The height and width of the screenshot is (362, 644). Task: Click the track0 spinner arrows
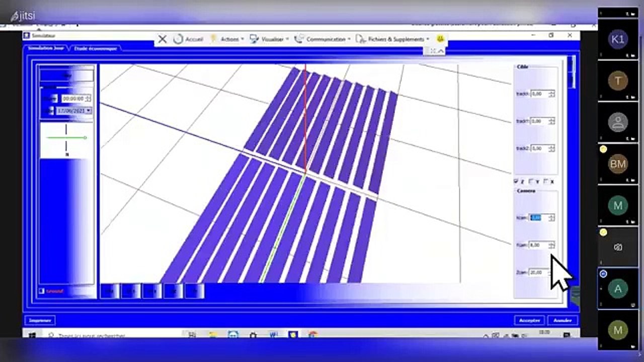click(551, 94)
